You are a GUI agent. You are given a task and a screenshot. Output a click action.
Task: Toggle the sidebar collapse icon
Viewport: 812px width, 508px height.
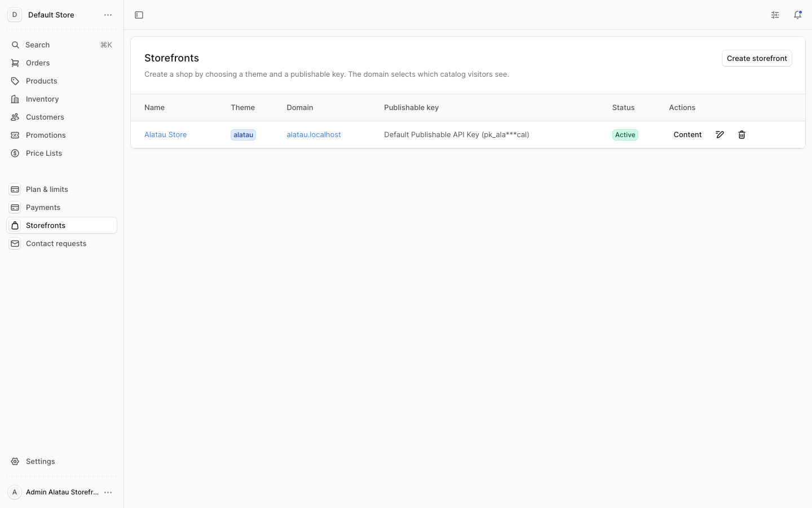click(139, 15)
